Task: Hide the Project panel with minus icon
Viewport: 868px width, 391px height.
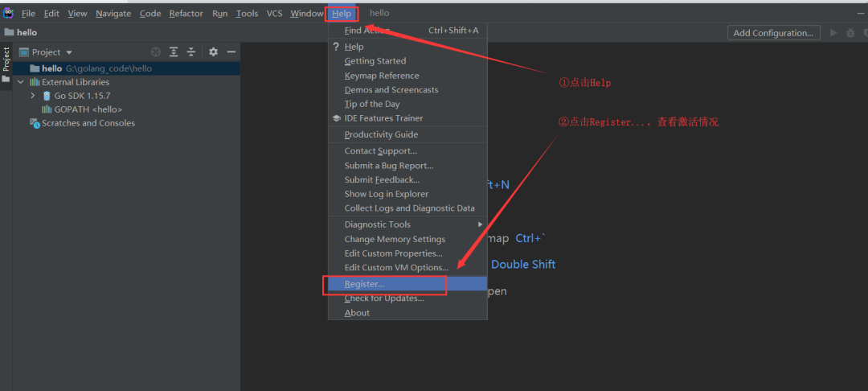Action: [231, 51]
